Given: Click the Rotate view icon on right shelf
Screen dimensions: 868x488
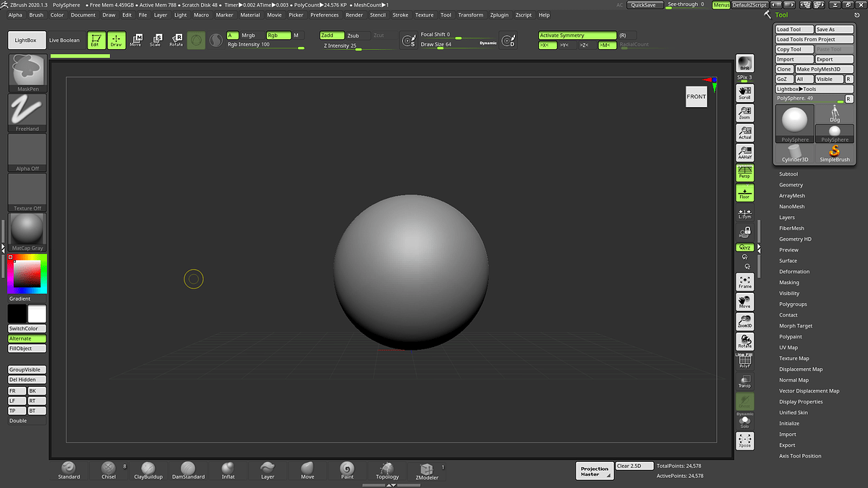Looking at the screenshot, I should [744, 342].
